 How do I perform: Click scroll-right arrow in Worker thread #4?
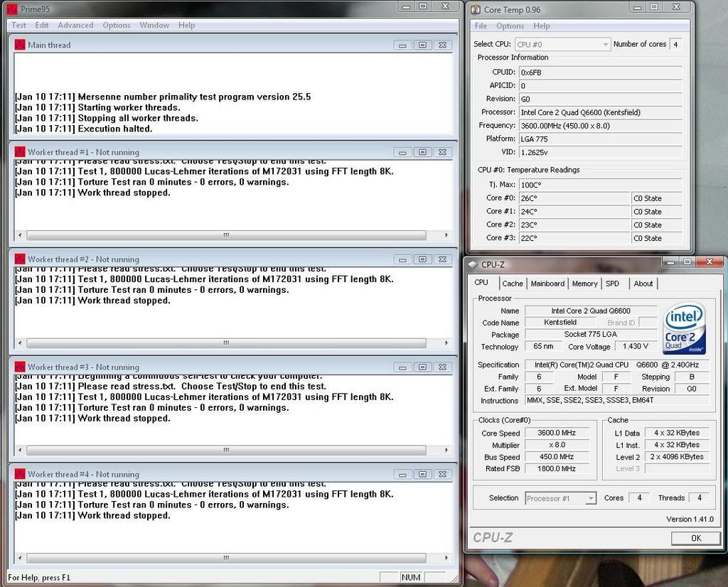[446, 558]
